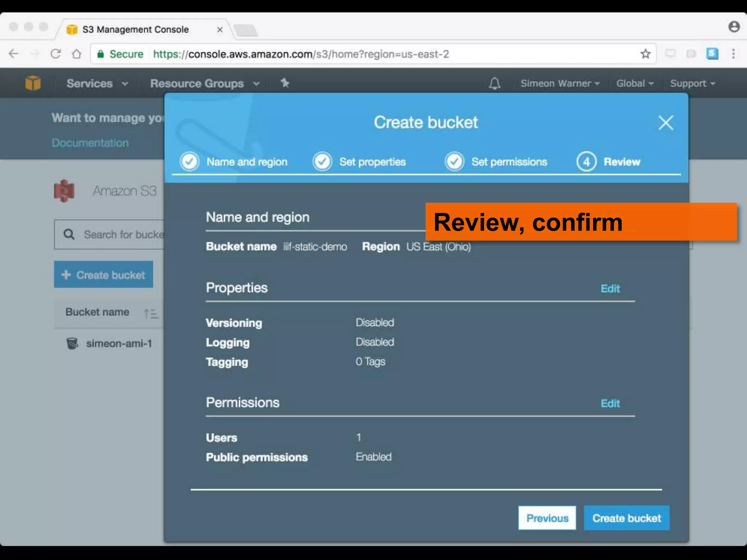The width and height of the screenshot is (747, 560).
Task: Click the sidebar Create bucket button
Action: [x=104, y=275]
